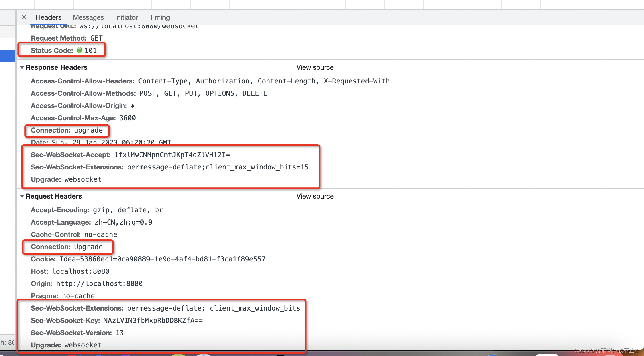Click Sec-WebSocket-Version: 13 header
Screen dimensions: 644x356
(x=77, y=333)
